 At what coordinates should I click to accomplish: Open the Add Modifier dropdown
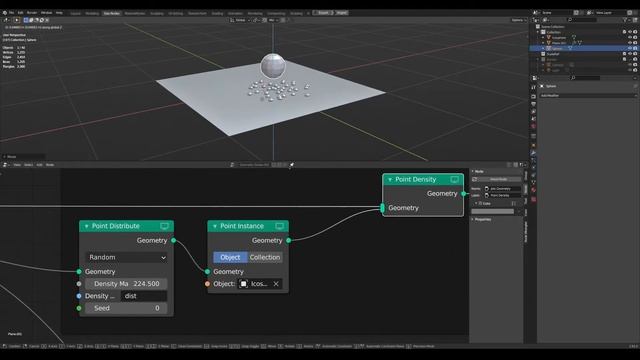[588, 96]
